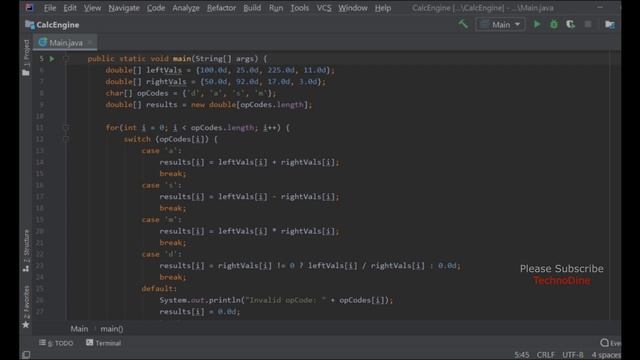The width and height of the screenshot is (640, 360).
Task: Open the Tools menu
Action: coord(300,8)
